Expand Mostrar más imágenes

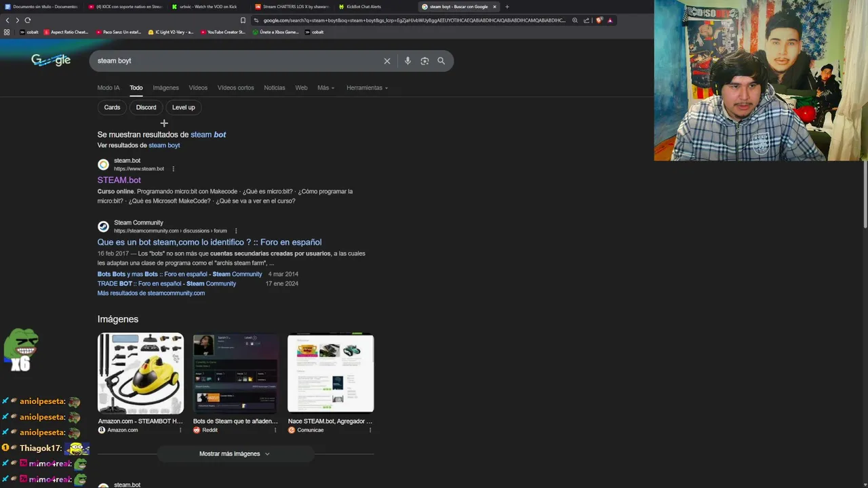click(x=235, y=453)
